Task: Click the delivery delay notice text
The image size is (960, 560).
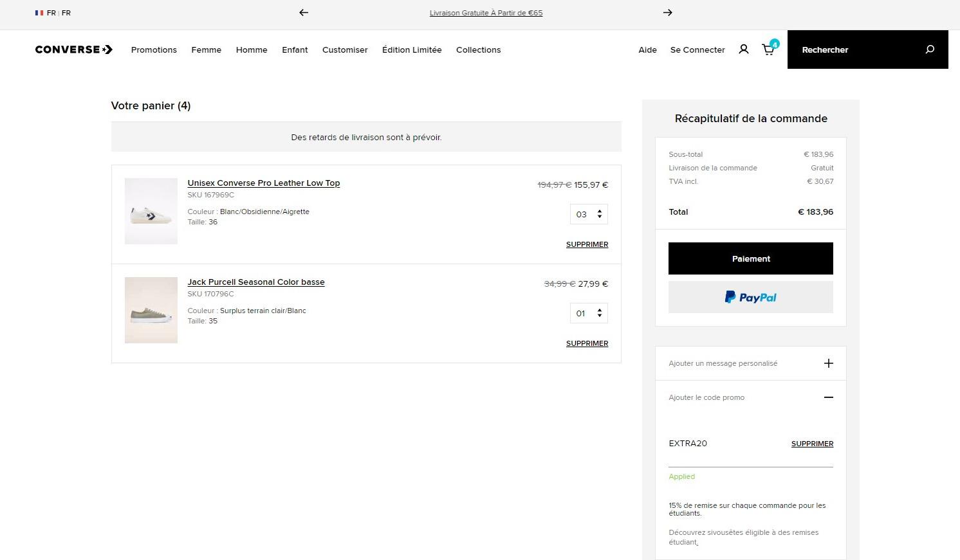Action: [366, 137]
